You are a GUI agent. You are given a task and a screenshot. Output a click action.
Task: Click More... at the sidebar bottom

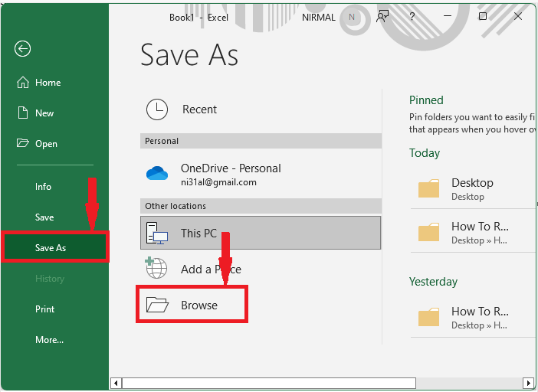click(x=49, y=340)
